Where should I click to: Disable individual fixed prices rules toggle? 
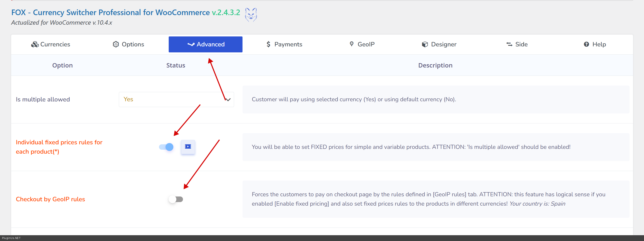[166, 147]
